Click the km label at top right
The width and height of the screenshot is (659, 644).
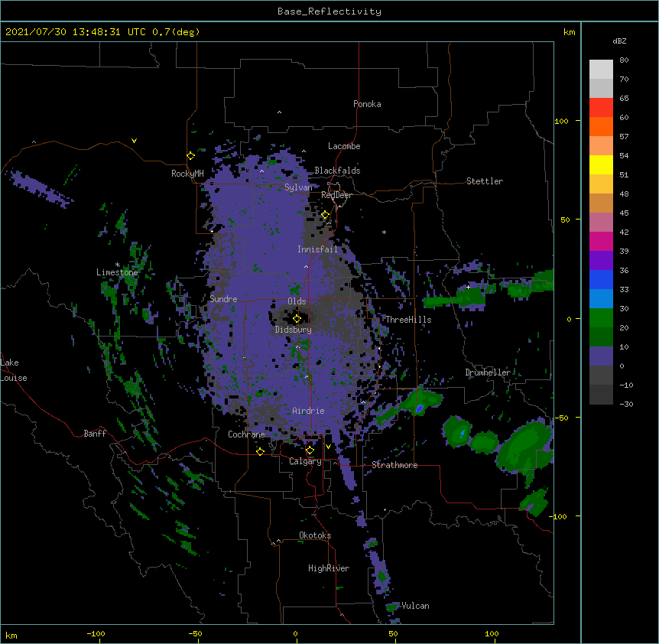pos(570,32)
